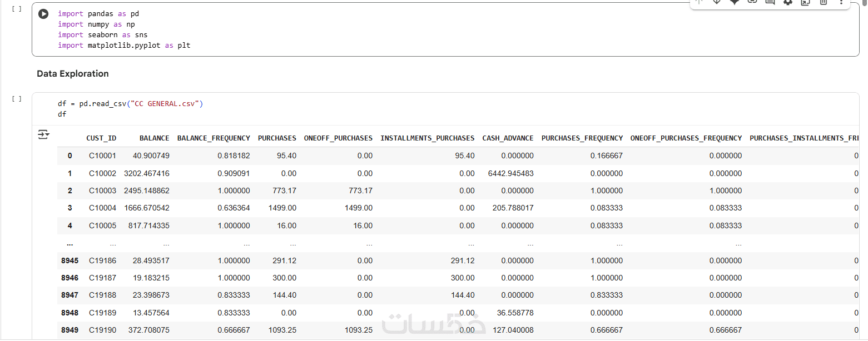Open output actions menu beside dataframe

[43, 134]
